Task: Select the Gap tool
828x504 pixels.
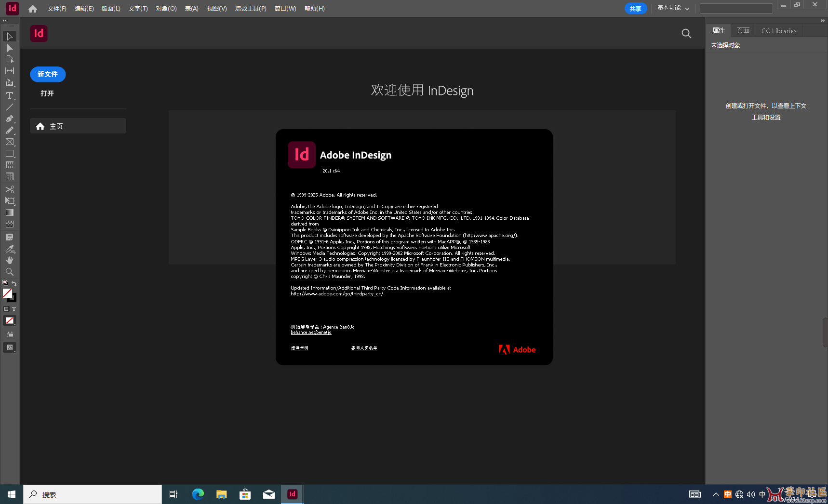Action: point(10,71)
